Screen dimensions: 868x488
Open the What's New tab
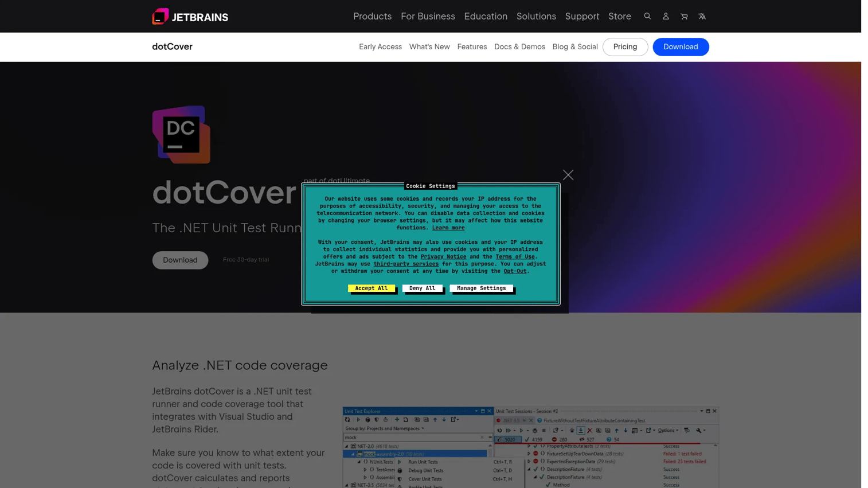click(429, 47)
